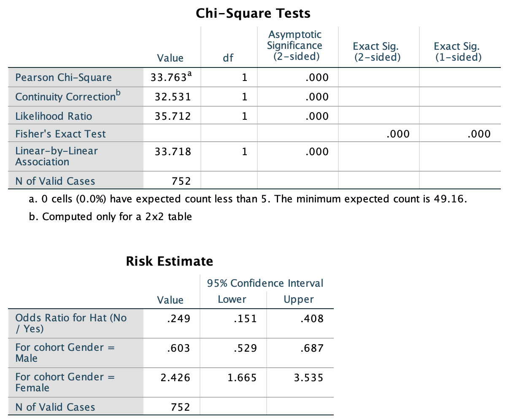Click the odds ratio value .249
The height and width of the screenshot is (420, 508).
pos(178,318)
